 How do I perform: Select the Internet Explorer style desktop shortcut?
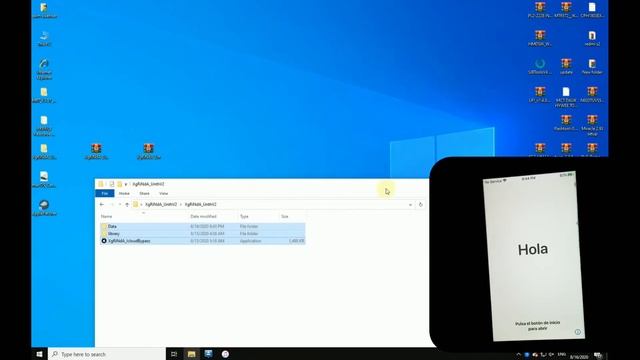pos(44,68)
